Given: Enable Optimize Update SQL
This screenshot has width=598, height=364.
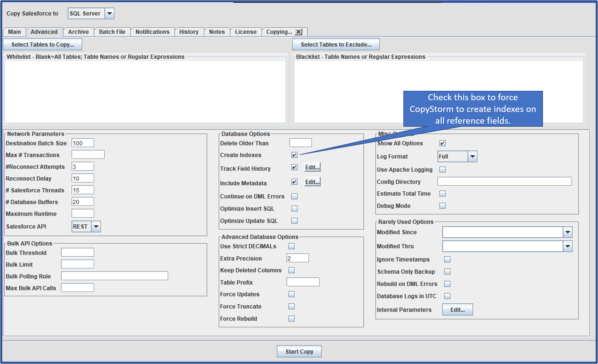Looking at the screenshot, I should point(294,221).
